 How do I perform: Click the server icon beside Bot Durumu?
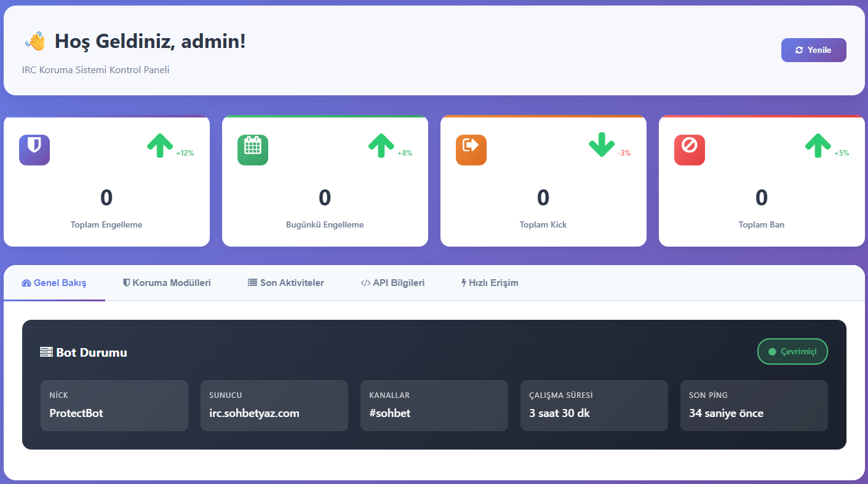(46, 352)
